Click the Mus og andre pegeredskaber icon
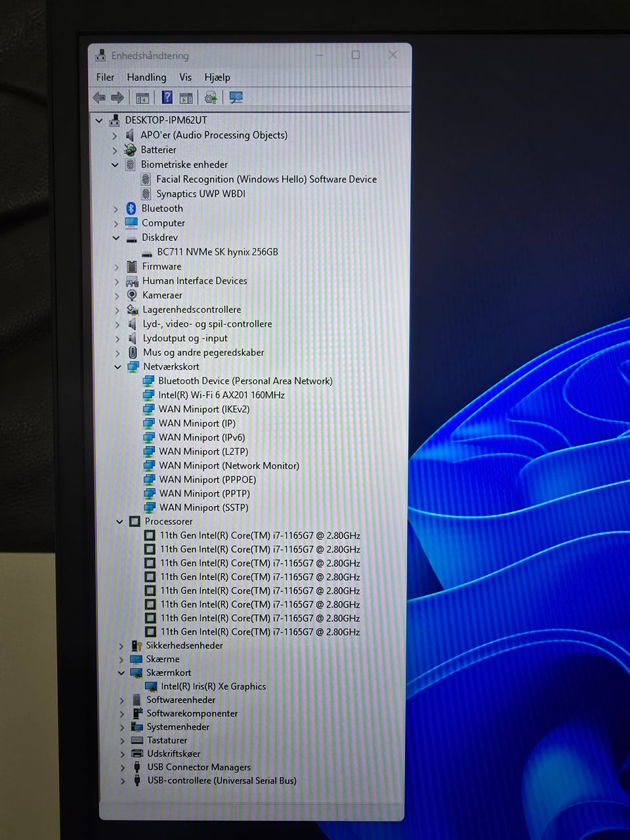Viewport: 630px width, 840px height. click(133, 352)
